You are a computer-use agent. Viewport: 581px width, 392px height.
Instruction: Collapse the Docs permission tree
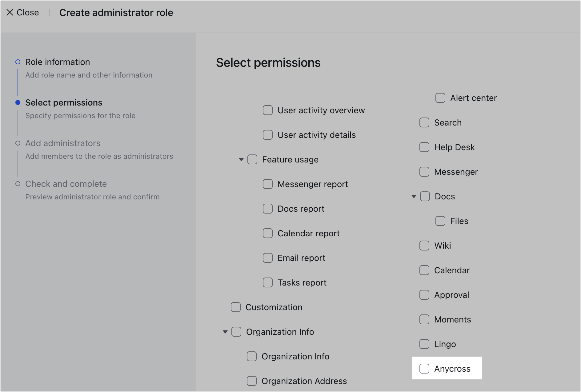point(413,196)
